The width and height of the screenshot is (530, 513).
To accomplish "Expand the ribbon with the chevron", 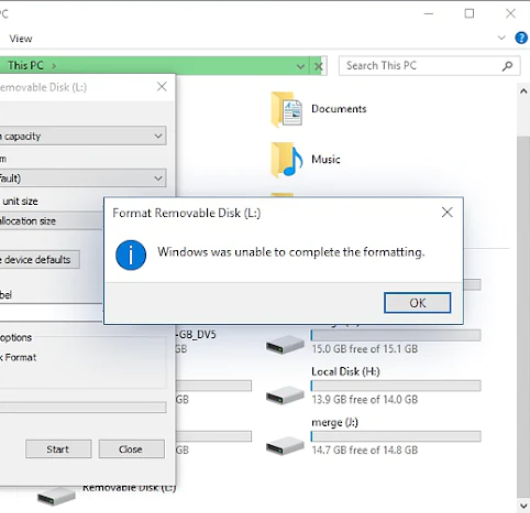I will 502,38.
